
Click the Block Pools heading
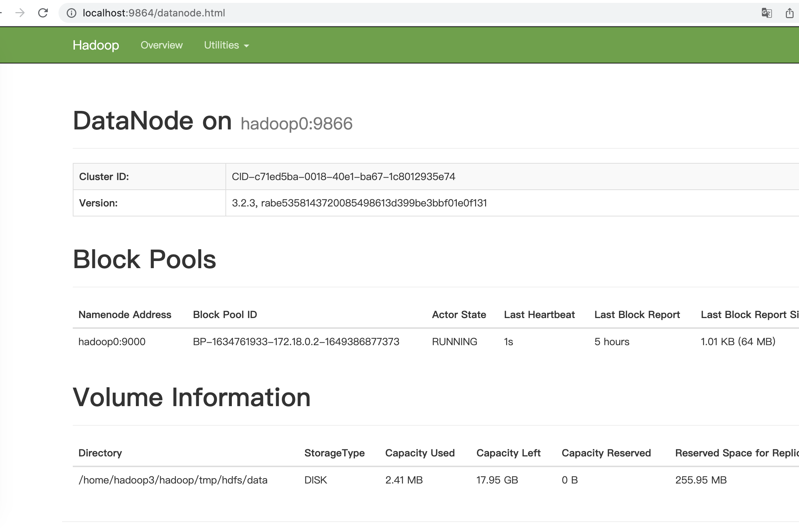tap(144, 259)
